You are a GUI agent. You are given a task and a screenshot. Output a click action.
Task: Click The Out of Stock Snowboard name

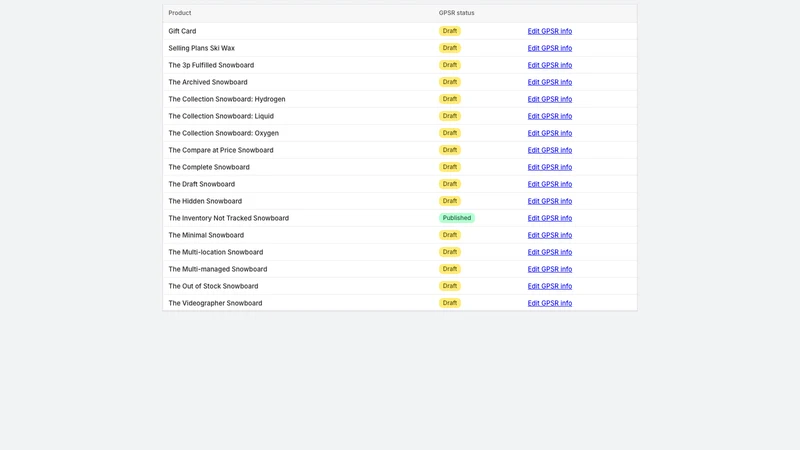pyautogui.click(x=213, y=286)
